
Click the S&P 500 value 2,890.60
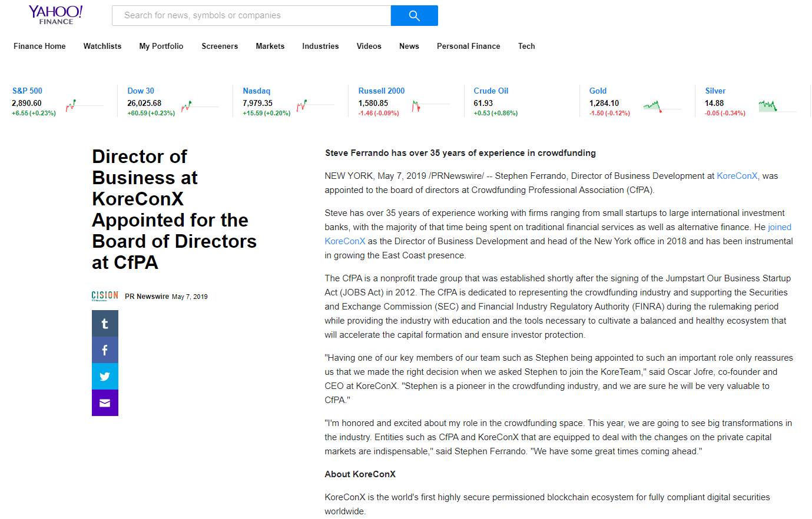pos(26,103)
